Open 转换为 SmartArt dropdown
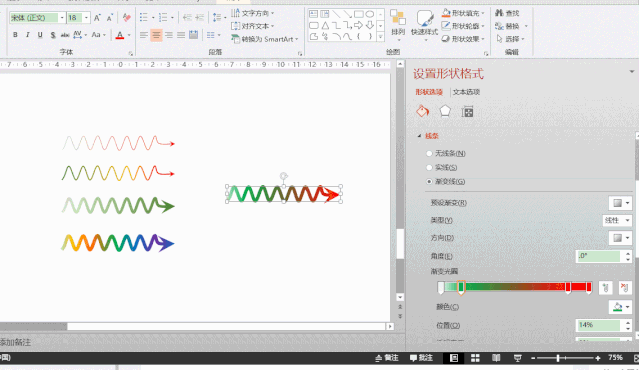The height and width of the screenshot is (370, 639). tap(264, 39)
